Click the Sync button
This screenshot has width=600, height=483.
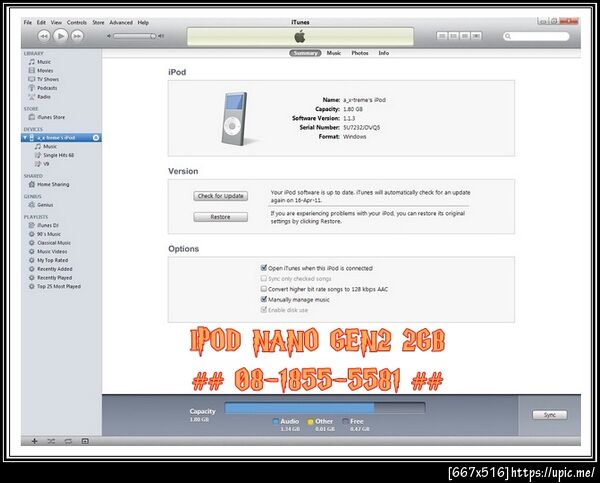click(550, 415)
